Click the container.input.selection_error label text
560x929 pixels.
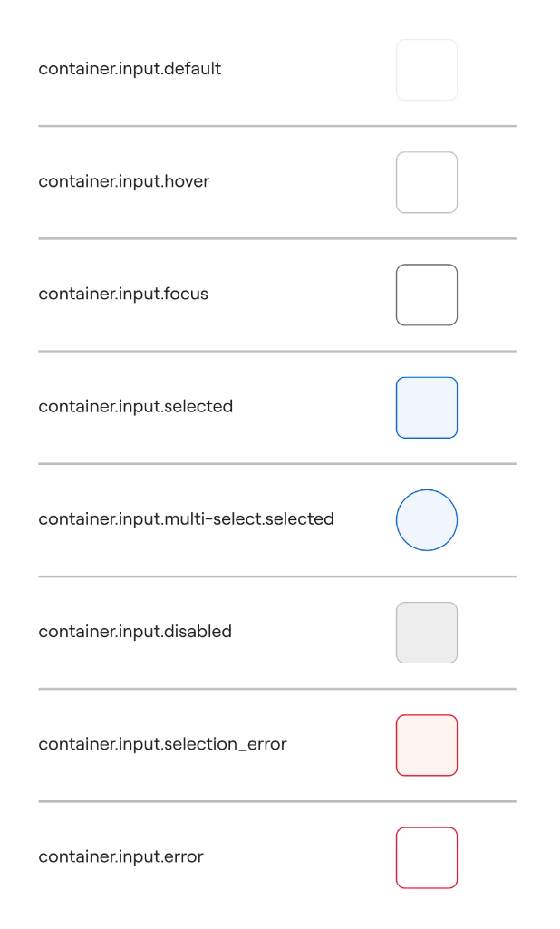pyautogui.click(x=162, y=745)
